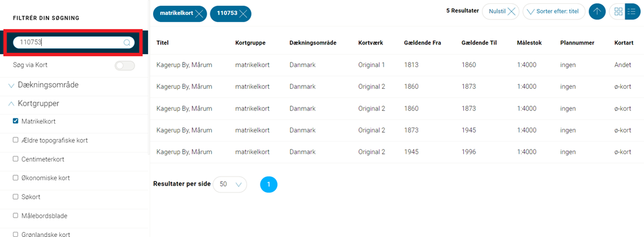The image size is (644, 237).
Task: Click the magnifier icon in the search field
Action: tap(127, 43)
